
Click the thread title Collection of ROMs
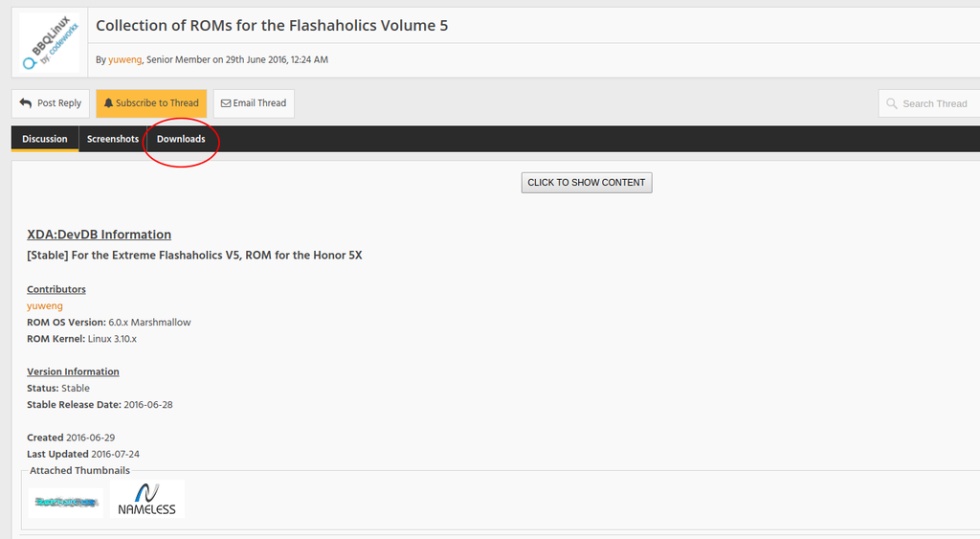[x=272, y=26]
